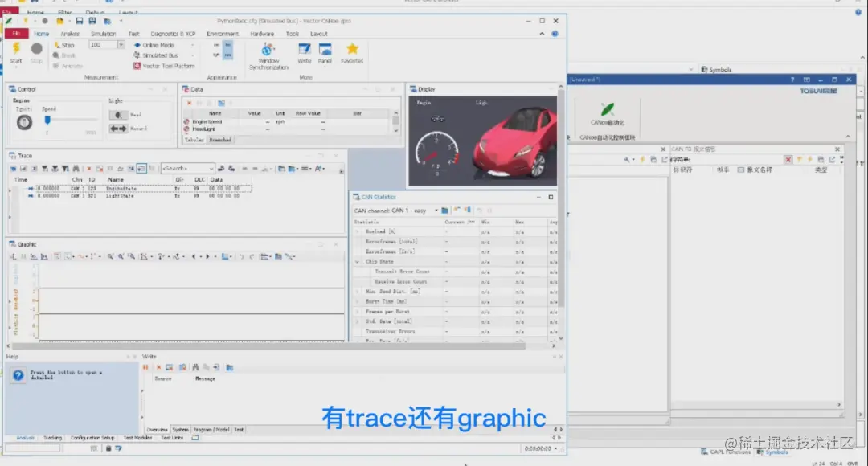Open the Window Synchronization tool
The width and height of the screenshot is (868, 466).
268,56
